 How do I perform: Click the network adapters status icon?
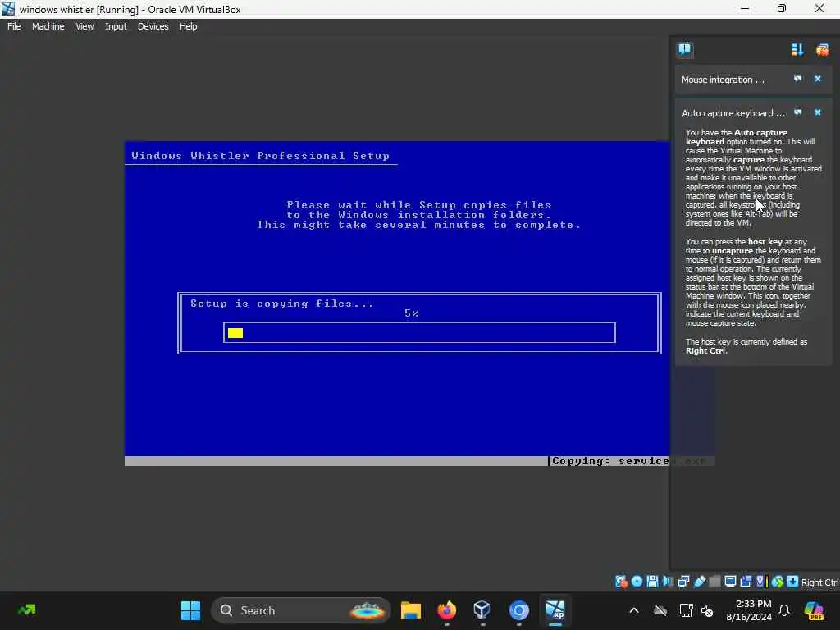[x=683, y=582]
